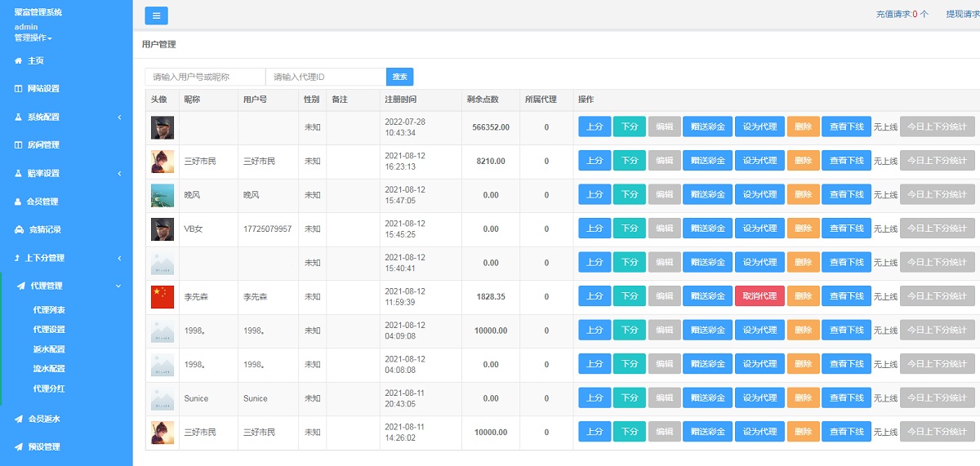Click 删除 button for user 晚风

pyautogui.click(x=803, y=195)
